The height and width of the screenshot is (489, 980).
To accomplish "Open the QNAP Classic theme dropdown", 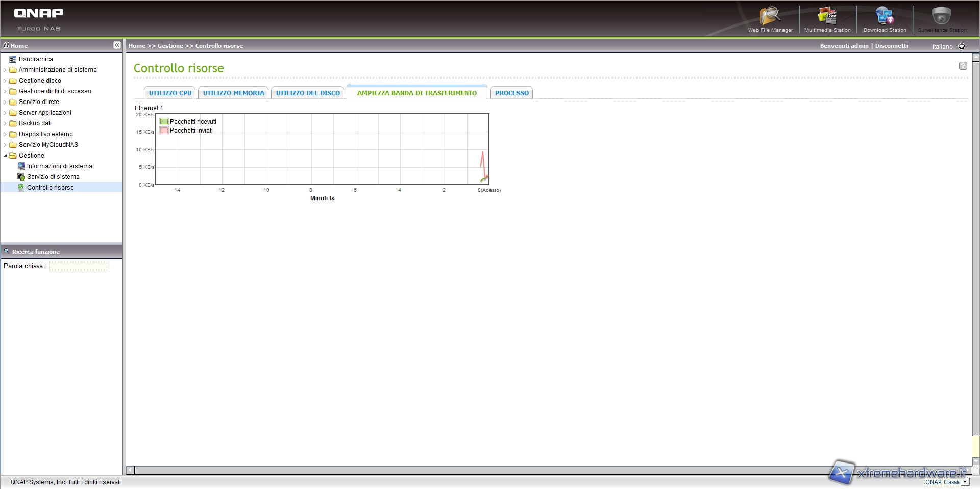I will (x=965, y=482).
